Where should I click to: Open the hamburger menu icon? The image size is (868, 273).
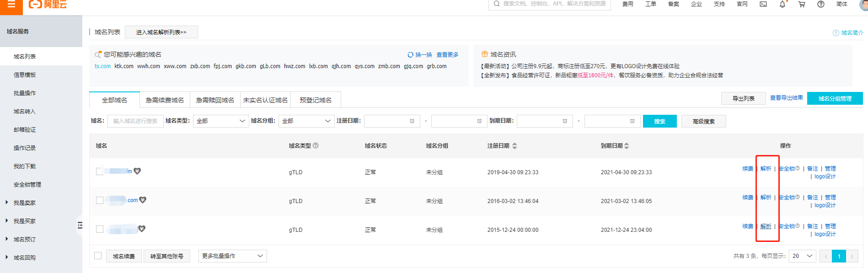11,4
